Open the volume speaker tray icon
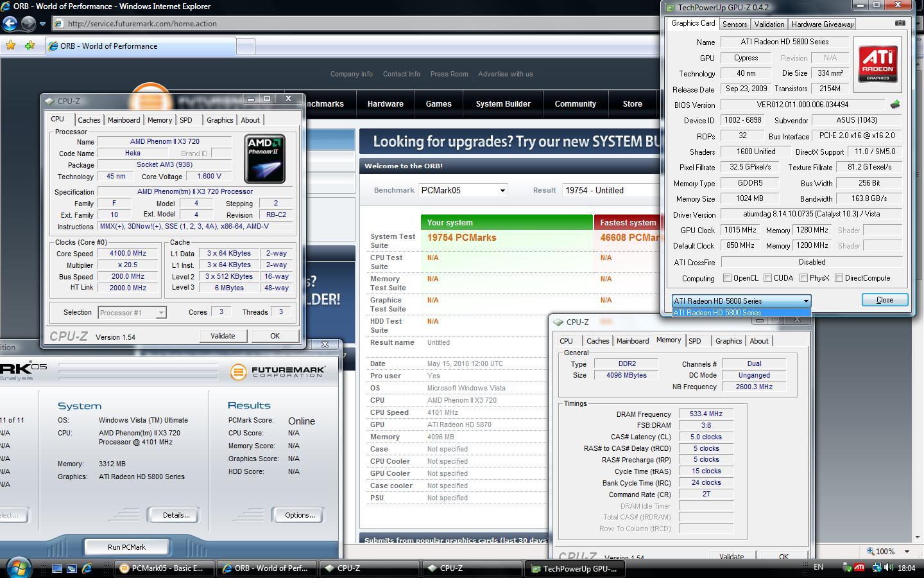 pos(889,568)
